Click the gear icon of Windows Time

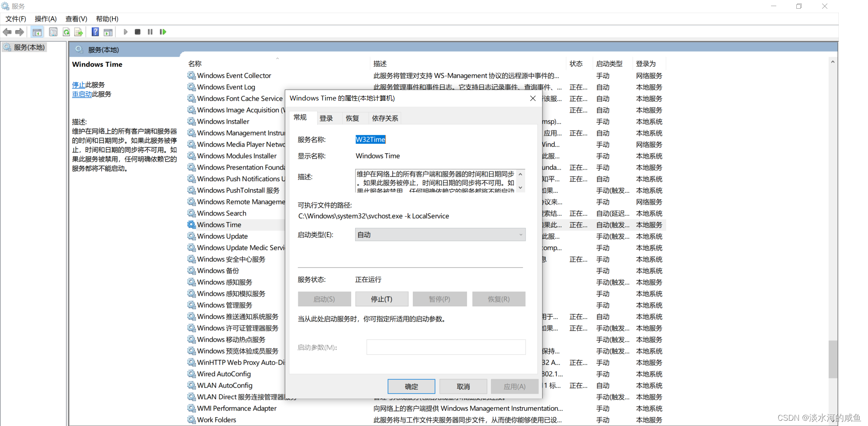[x=191, y=225]
